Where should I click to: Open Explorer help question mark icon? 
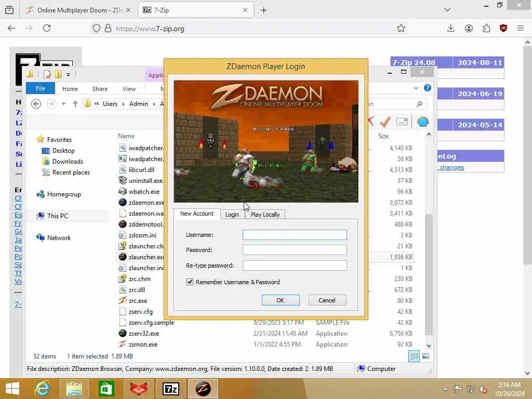428,88
